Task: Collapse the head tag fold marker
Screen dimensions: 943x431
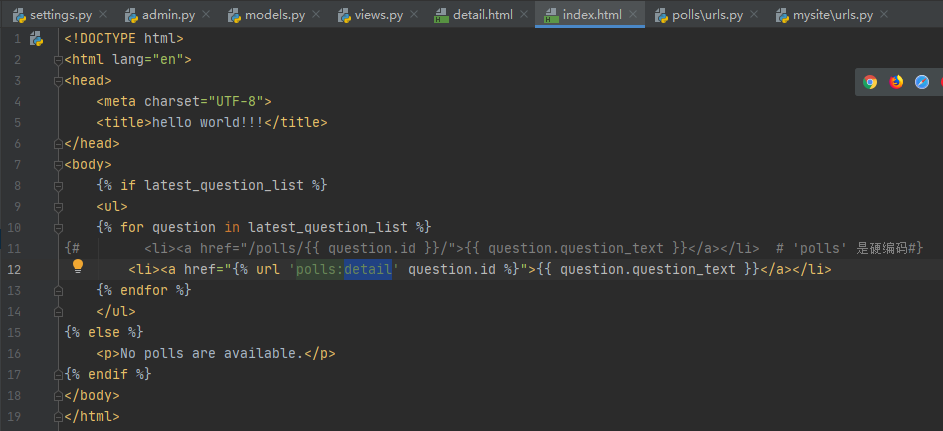Action: (x=59, y=81)
